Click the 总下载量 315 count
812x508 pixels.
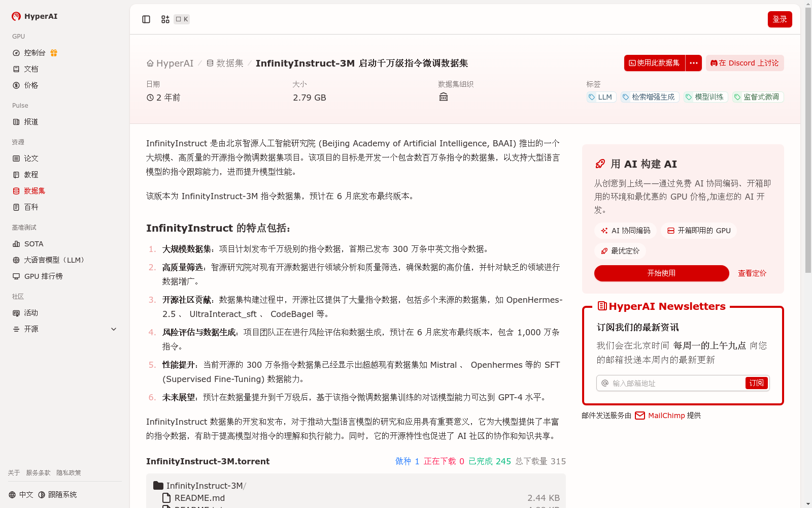coord(540,461)
